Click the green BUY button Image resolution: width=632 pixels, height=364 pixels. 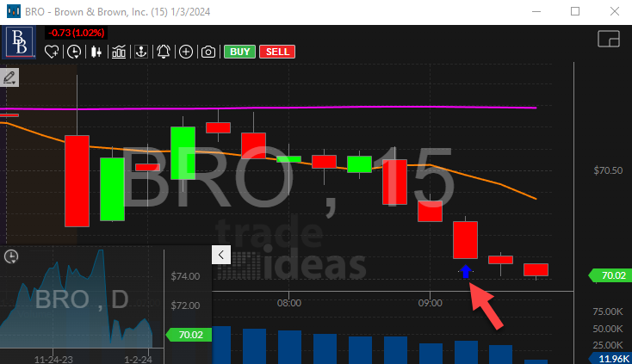coord(240,52)
